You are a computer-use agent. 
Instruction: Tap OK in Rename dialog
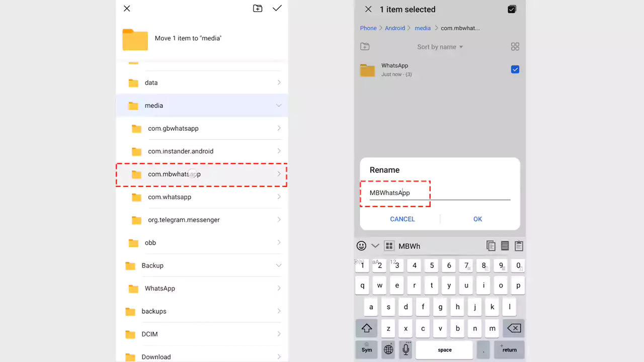tap(477, 219)
